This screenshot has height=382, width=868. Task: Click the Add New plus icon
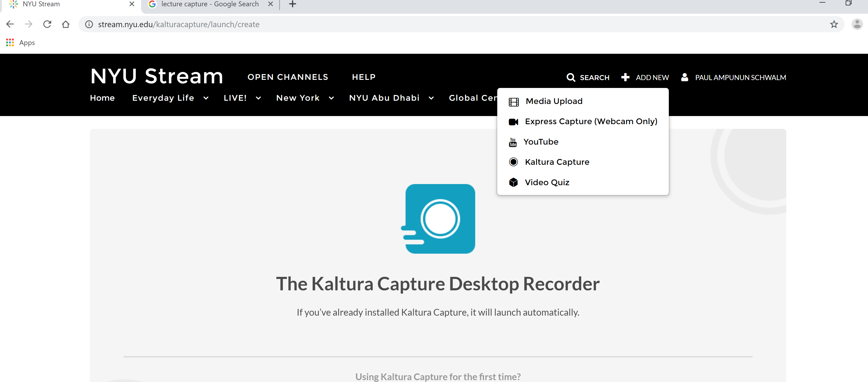tap(625, 78)
